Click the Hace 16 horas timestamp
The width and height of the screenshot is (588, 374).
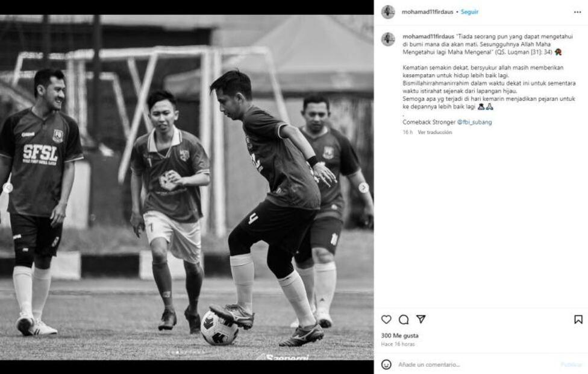[398, 344]
